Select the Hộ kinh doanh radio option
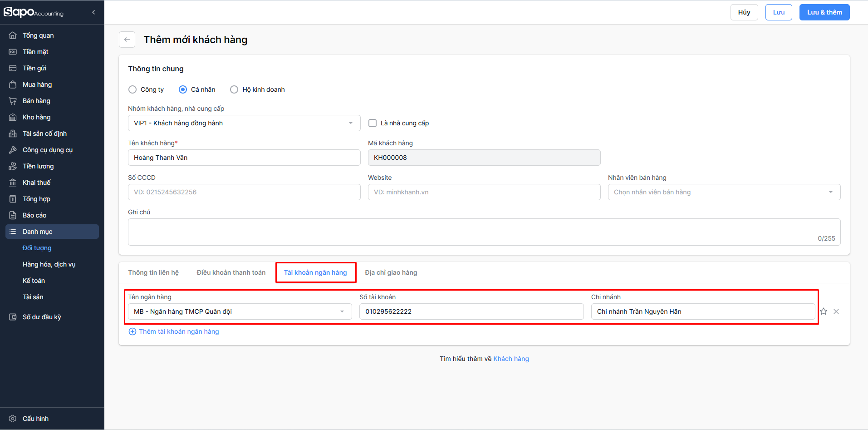Image resolution: width=868 pixels, height=430 pixels. tap(234, 89)
